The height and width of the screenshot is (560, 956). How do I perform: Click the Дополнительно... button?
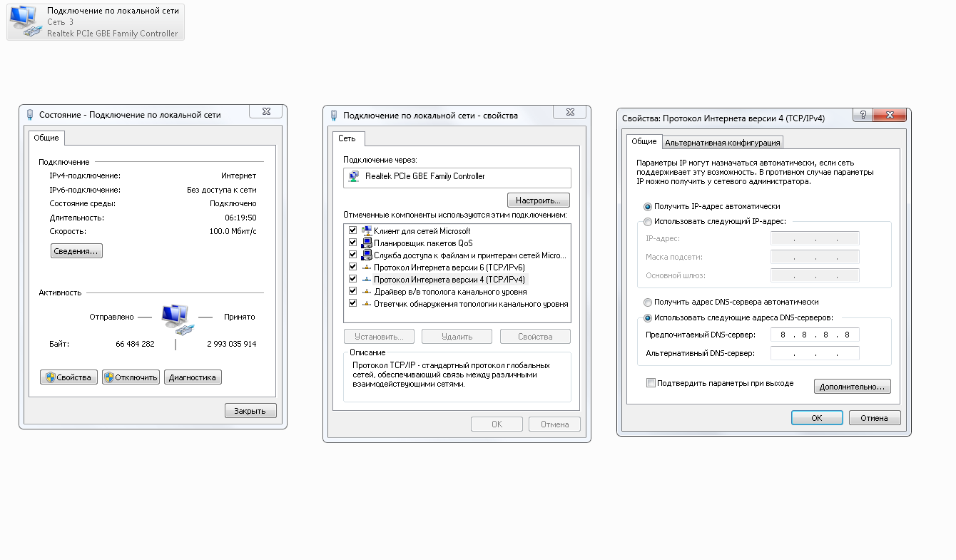852,387
